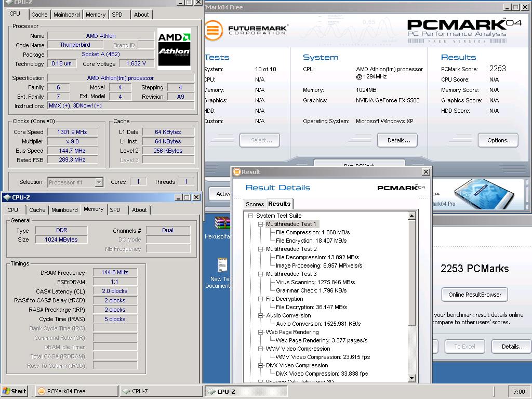Click the orange Futuremark logo icon
Viewport: 532px width, 399px height.
(214, 30)
